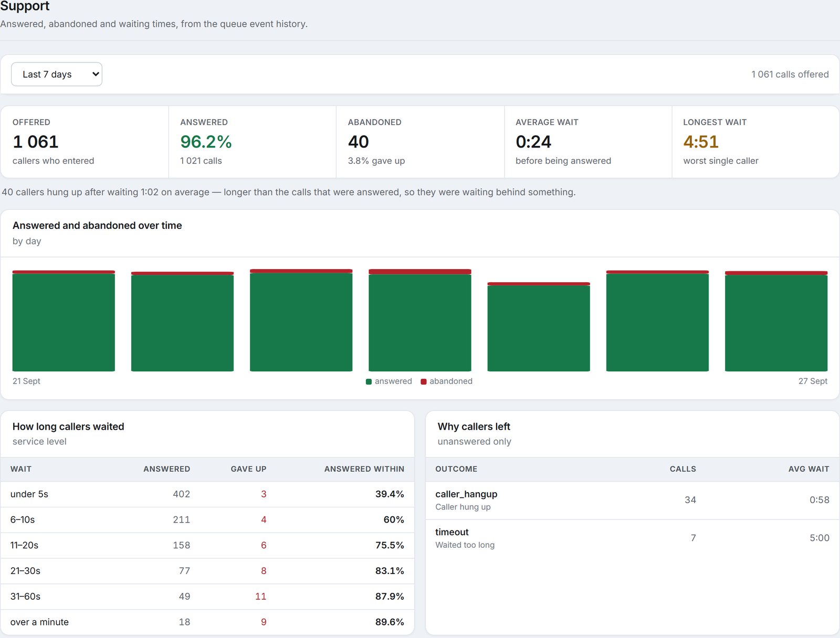This screenshot has width=840, height=638.
Task: Click the Calls column header
Action: [x=683, y=469]
